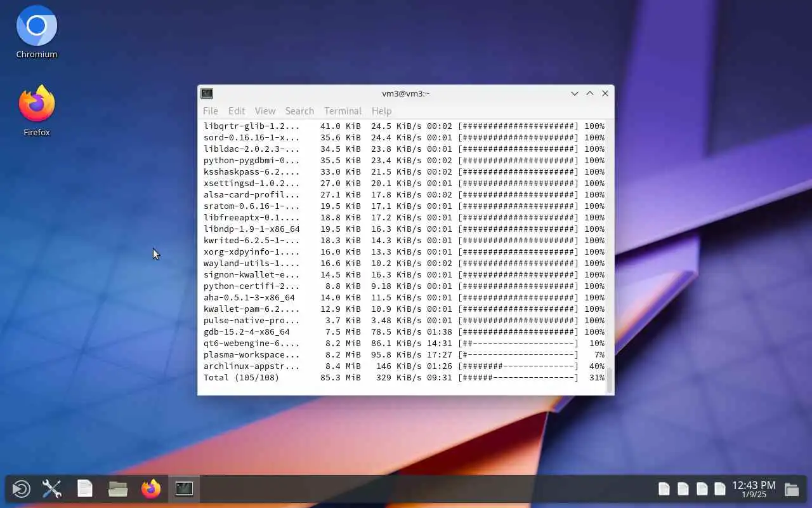Click the 'pulse-native-pro...' row
This screenshot has width=812, height=508.
pyautogui.click(x=404, y=321)
